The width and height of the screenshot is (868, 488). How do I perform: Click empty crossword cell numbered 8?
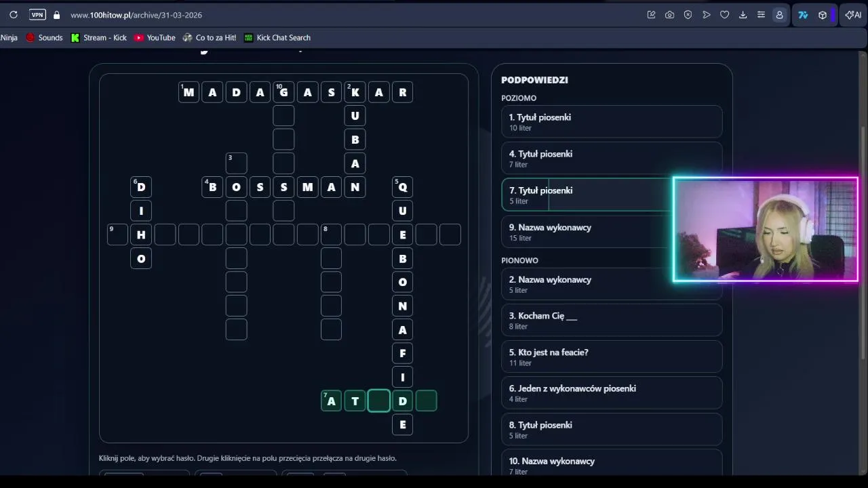332,235
